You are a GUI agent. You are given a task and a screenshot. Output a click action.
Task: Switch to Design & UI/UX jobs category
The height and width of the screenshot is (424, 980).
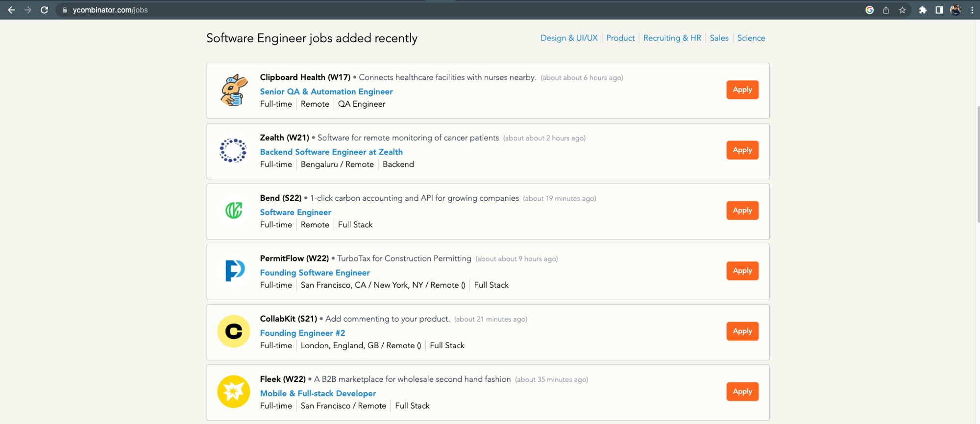point(569,38)
